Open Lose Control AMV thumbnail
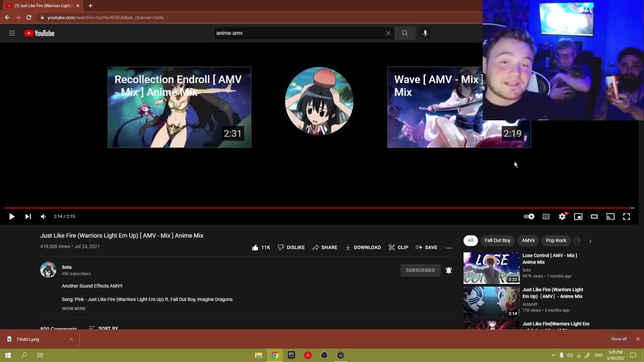Image resolution: width=644 pixels, height=362 pixels. click(x=492, y=268)
